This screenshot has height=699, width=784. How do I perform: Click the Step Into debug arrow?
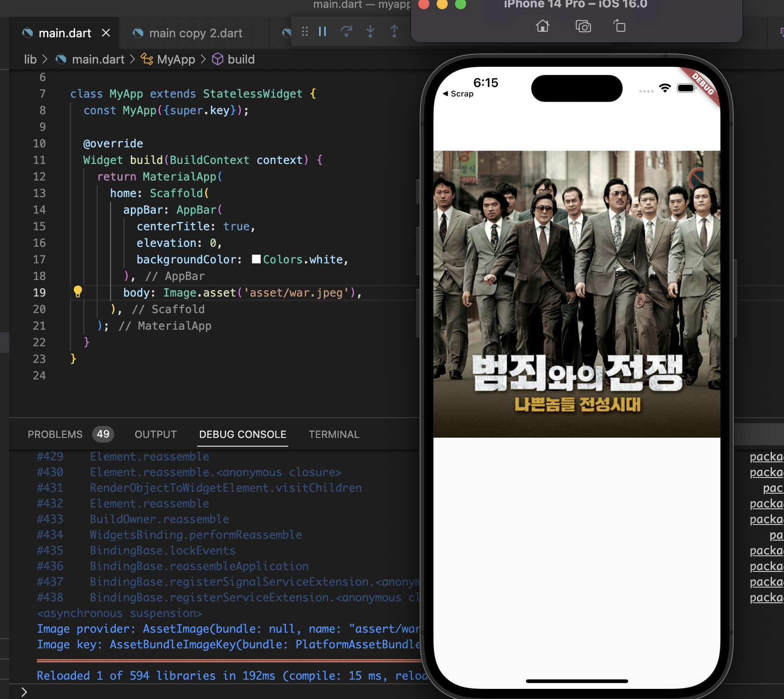[x=370, y=31]
